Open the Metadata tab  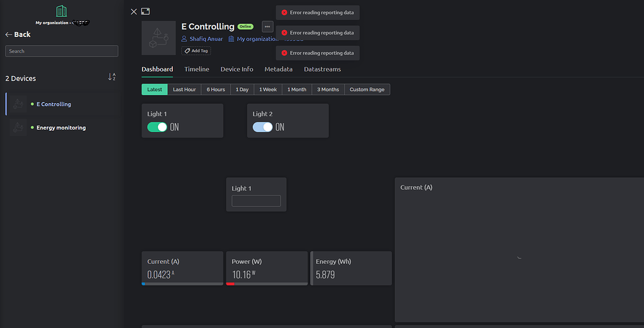pyautogui.click(x=279, y=69)
